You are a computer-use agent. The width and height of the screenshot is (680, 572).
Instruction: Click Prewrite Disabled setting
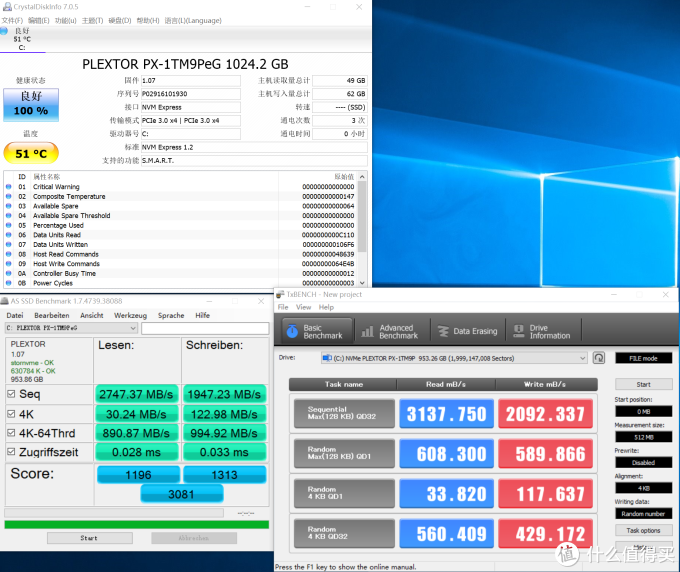pyautogui.click(x=644, y=462)
